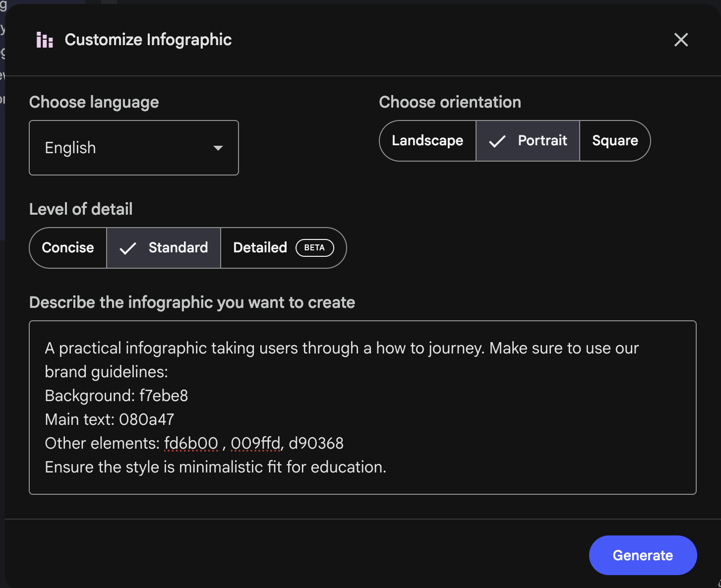Pick the Detailed level of detail

[260, 248]
